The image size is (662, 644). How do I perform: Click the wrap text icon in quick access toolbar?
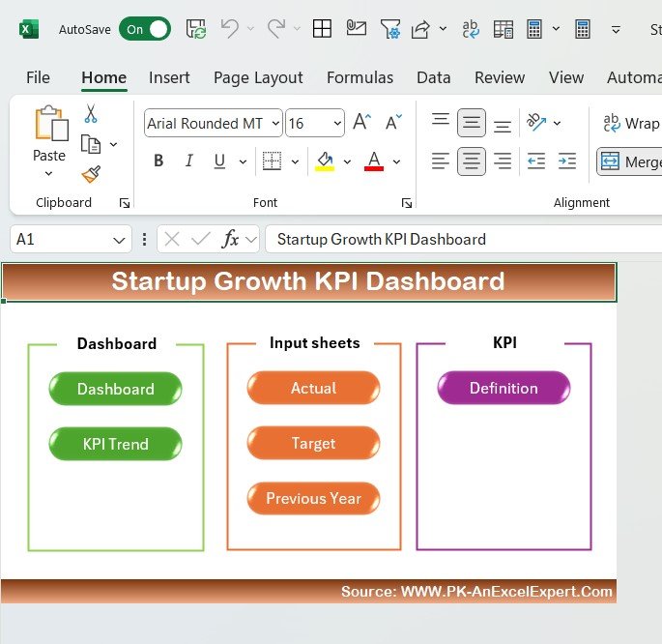471,29
